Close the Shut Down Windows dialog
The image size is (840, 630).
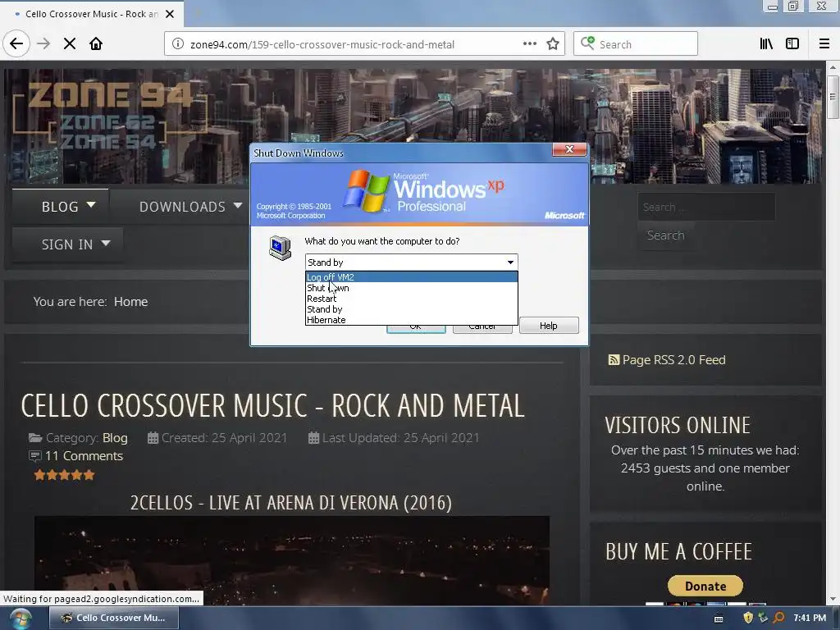point(569,149)
